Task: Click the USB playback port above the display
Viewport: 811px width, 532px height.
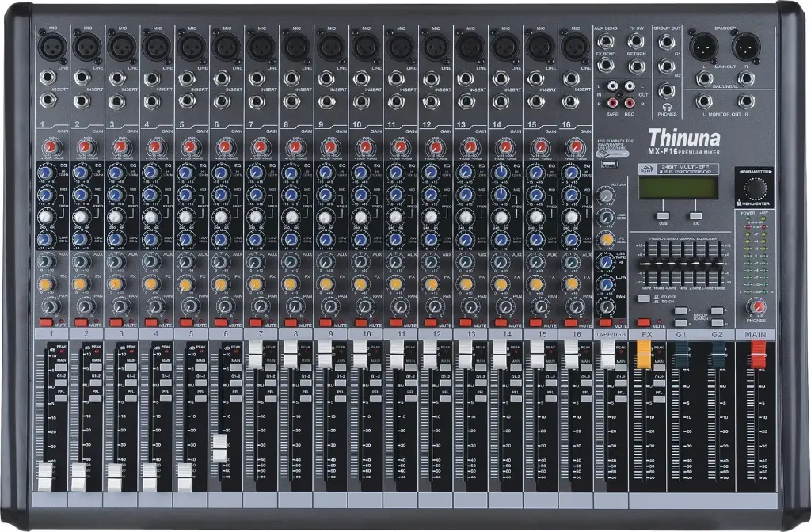Action: coord(607,162)
